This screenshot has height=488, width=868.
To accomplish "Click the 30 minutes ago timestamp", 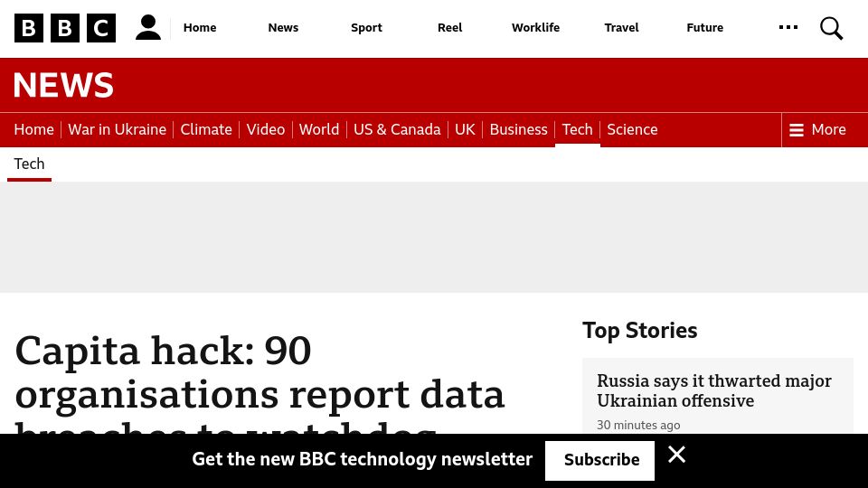I will [x=638, y=425].
